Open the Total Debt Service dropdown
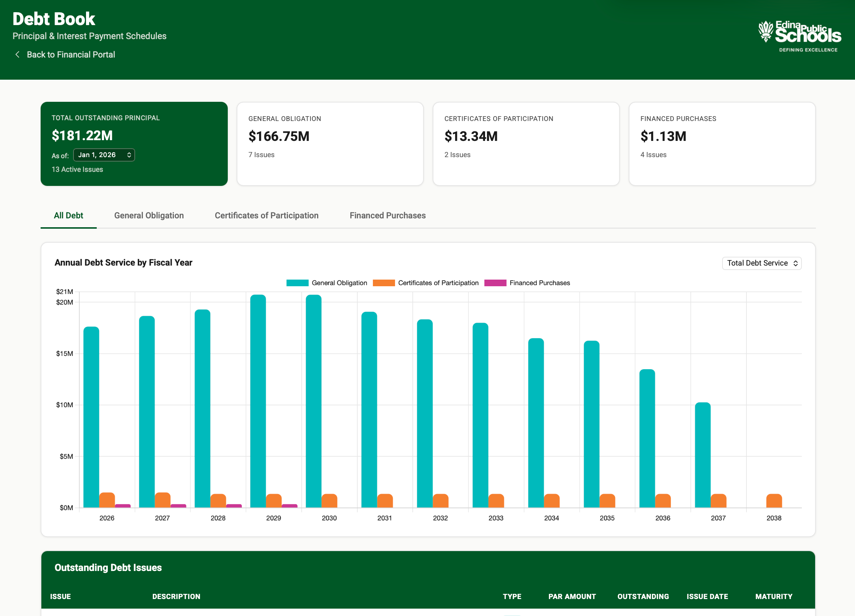Screen dimensions: 855x616 coord(762,263)
